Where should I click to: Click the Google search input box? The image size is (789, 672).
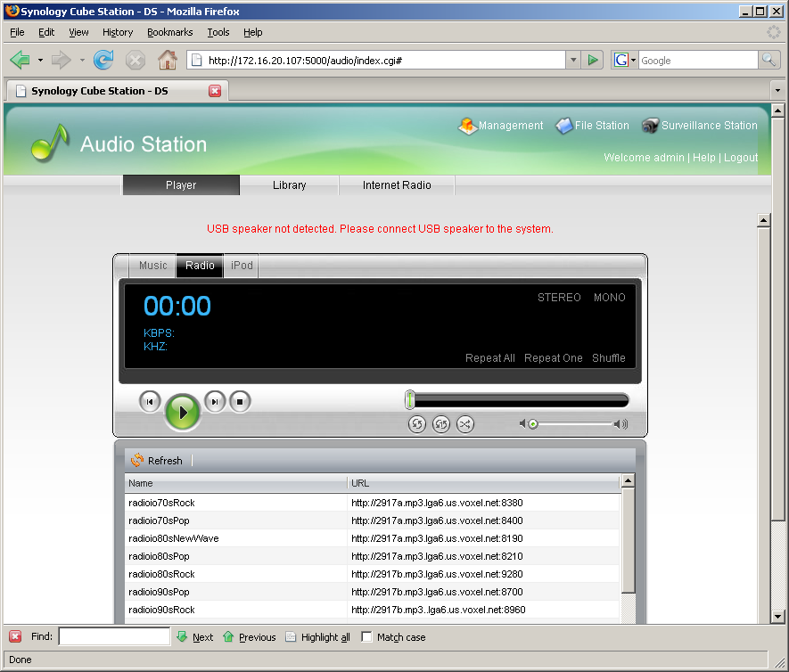tap(698, 61)
